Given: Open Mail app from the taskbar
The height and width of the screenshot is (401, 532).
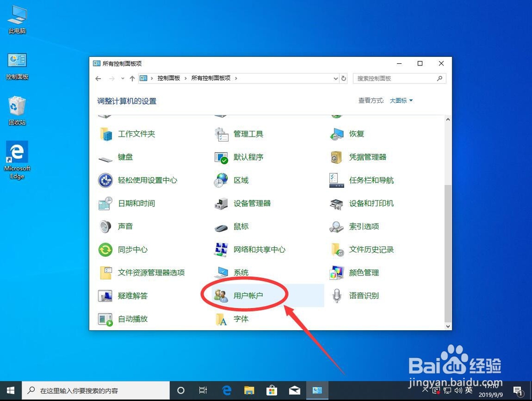Looking at the screenshot, I should tap(295, 390).
